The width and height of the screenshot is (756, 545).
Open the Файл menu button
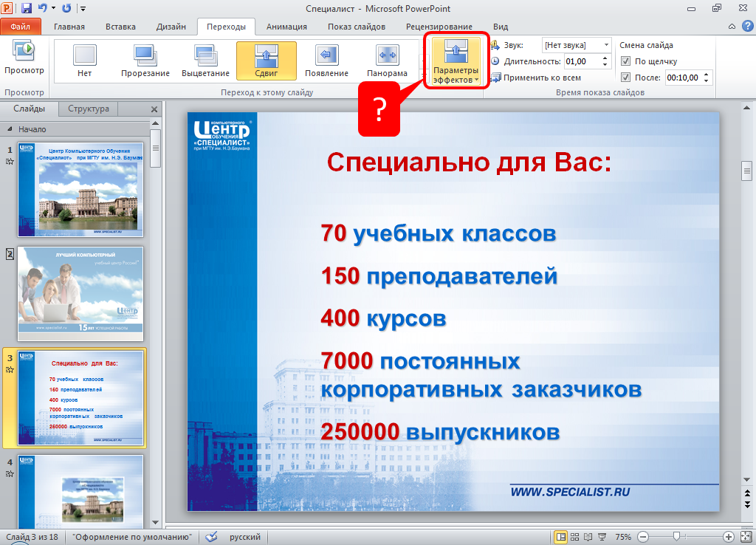pos(21,27)
